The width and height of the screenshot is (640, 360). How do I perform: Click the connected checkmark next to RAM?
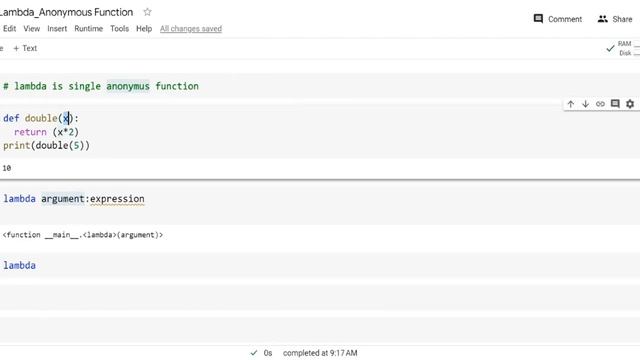[x=610, y=49]
